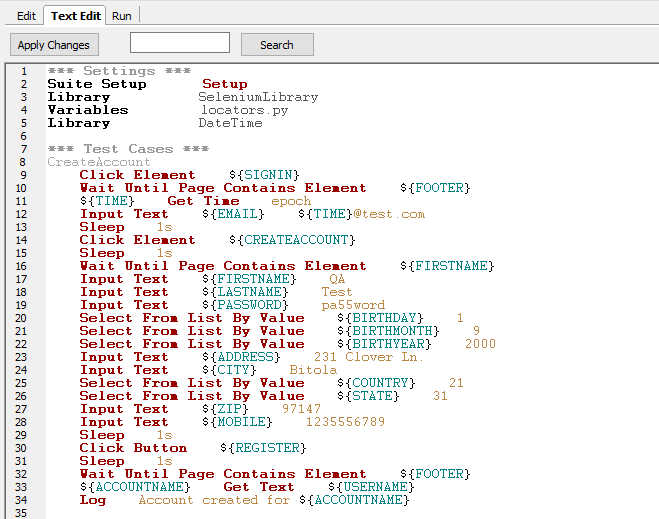Click ${ADDRESS} variable on line 23
The height and width of the screenshot is (519, 659).
(241, 357)
